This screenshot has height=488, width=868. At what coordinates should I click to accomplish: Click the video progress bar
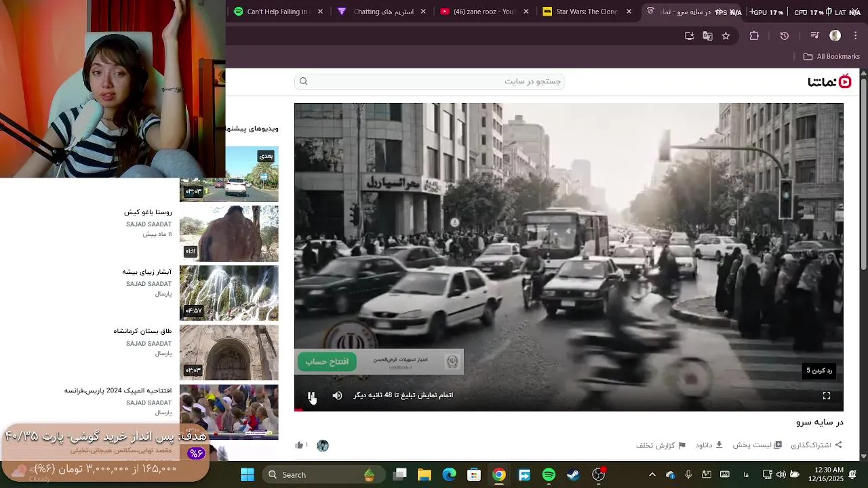pyautogui.click(x=568, y=409)
